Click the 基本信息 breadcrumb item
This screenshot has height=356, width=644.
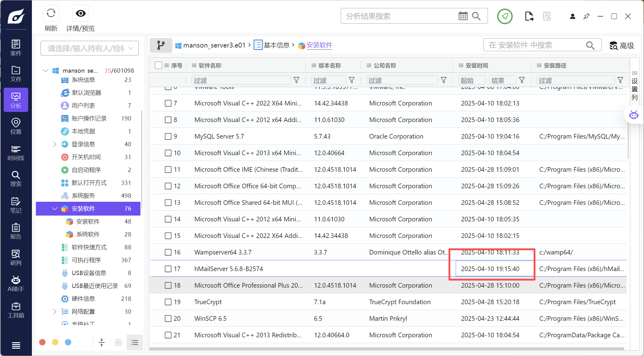coord(276,45)
